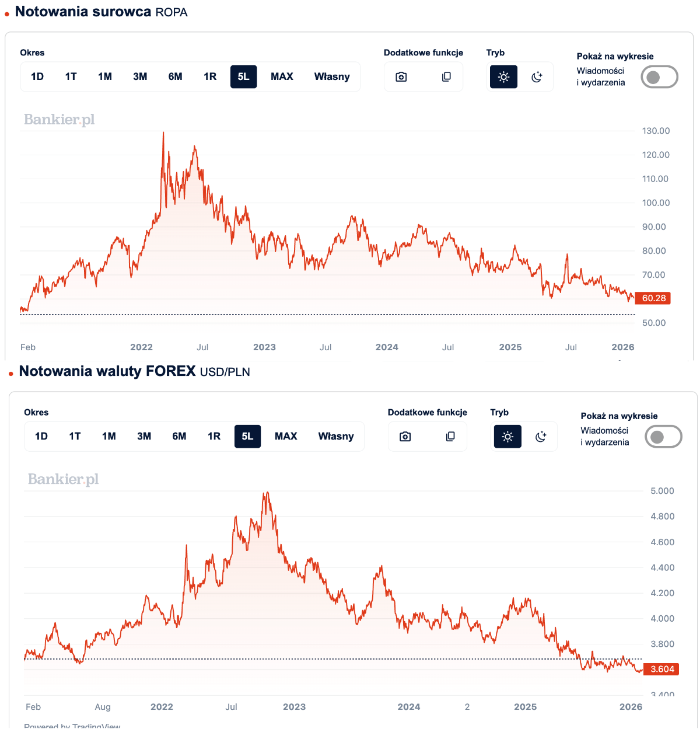Switch the ROPA chart to dark mode
The image size is (700, 739).
coord(537,77)
